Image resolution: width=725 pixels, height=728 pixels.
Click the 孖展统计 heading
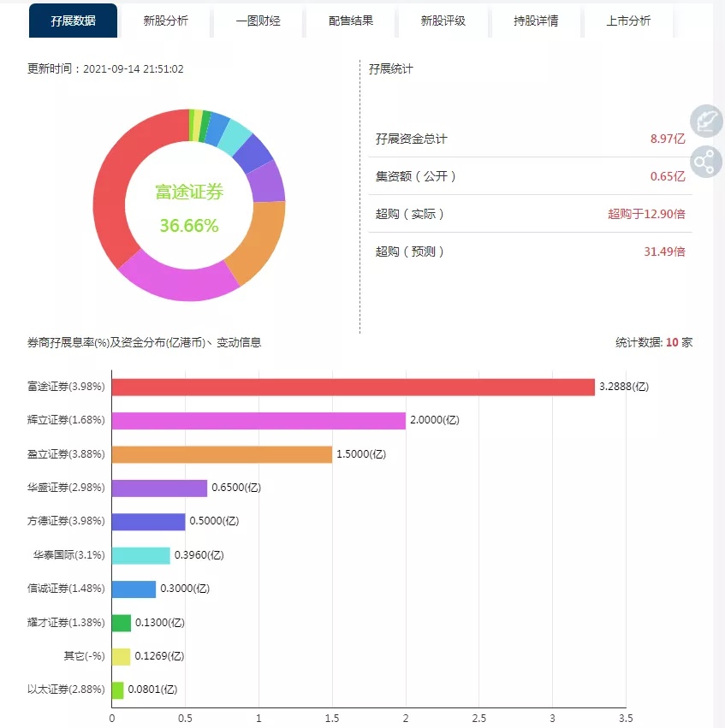390,69
